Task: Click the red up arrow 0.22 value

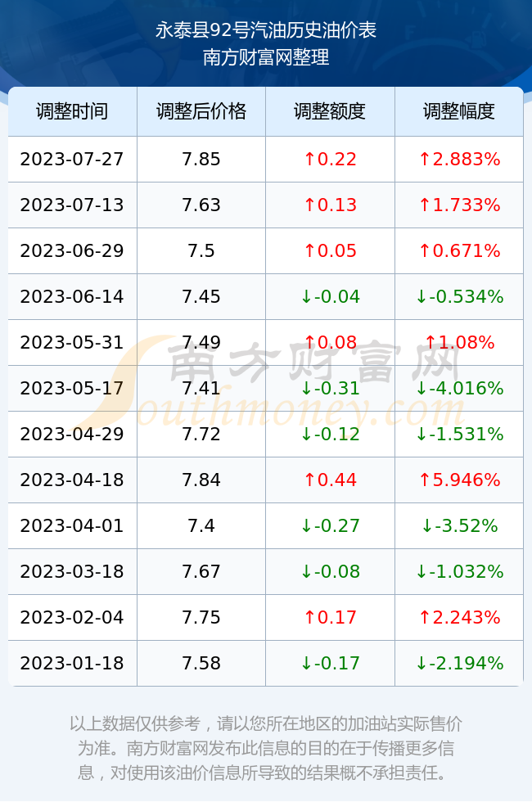Action: pyautogui.click(x=330, y=159)
